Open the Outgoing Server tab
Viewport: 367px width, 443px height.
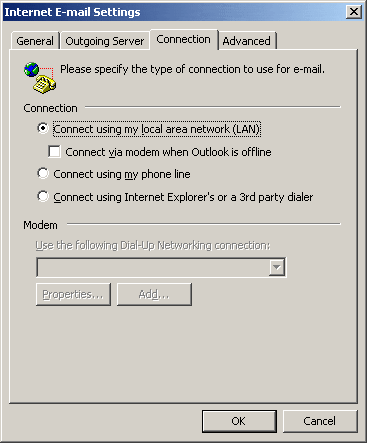(105, 41)
